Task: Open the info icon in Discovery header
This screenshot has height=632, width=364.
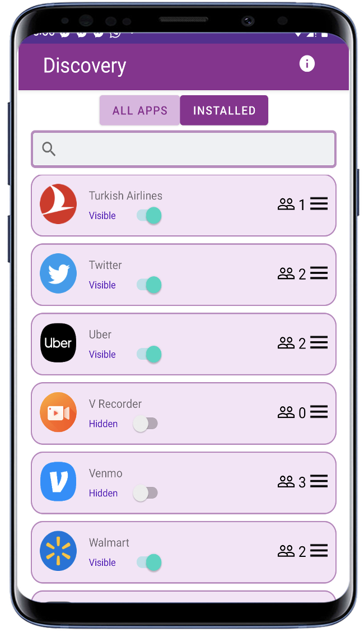Action: point(307,64)
